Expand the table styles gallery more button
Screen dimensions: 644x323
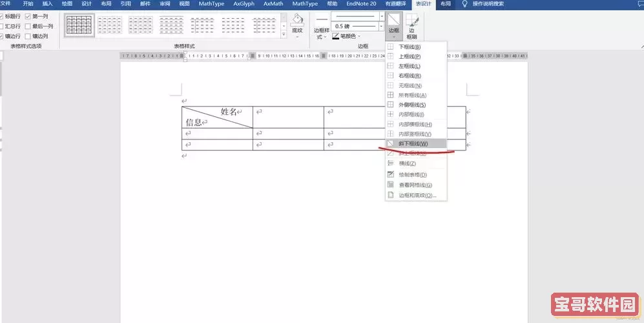coord(284,36)
